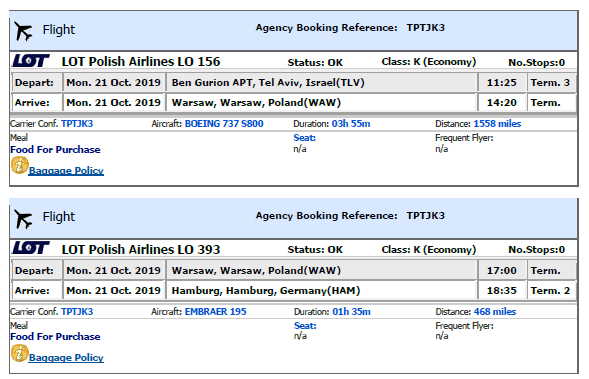Click the airplane icon in second flight header
This screenshot has height=379, width=589.
point(23,219)
